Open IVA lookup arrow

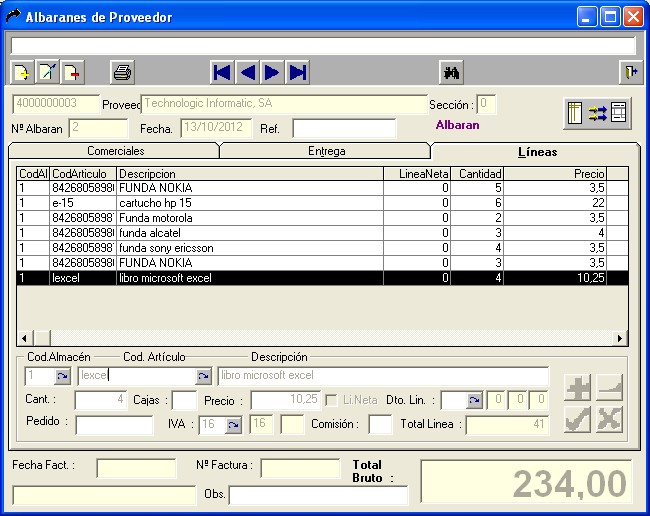(233, 425)
